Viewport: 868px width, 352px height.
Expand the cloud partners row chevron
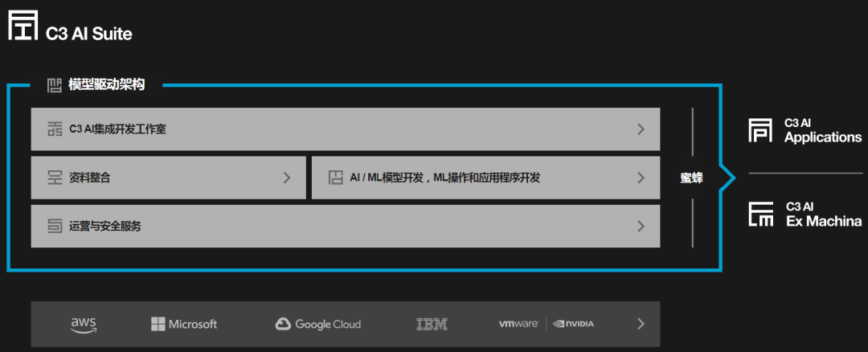pyautogui.click(x=641, y=325)
